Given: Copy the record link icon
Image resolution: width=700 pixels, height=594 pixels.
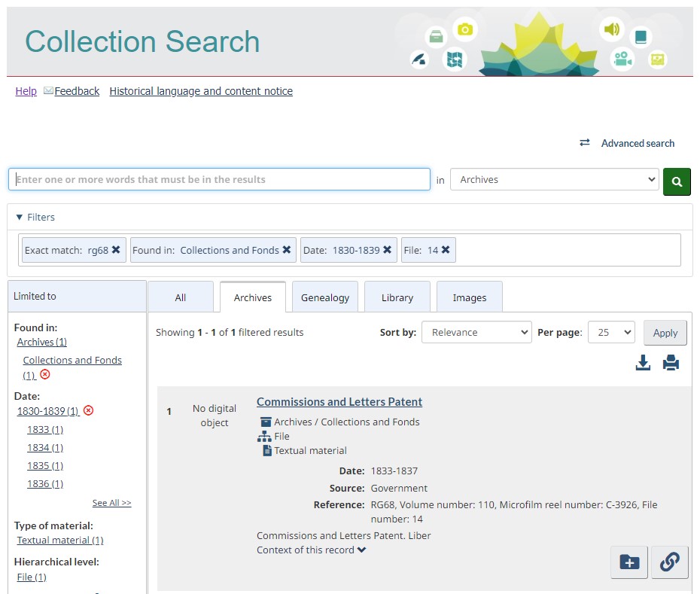Looking at the screenshot, I should tap(669, 562).
